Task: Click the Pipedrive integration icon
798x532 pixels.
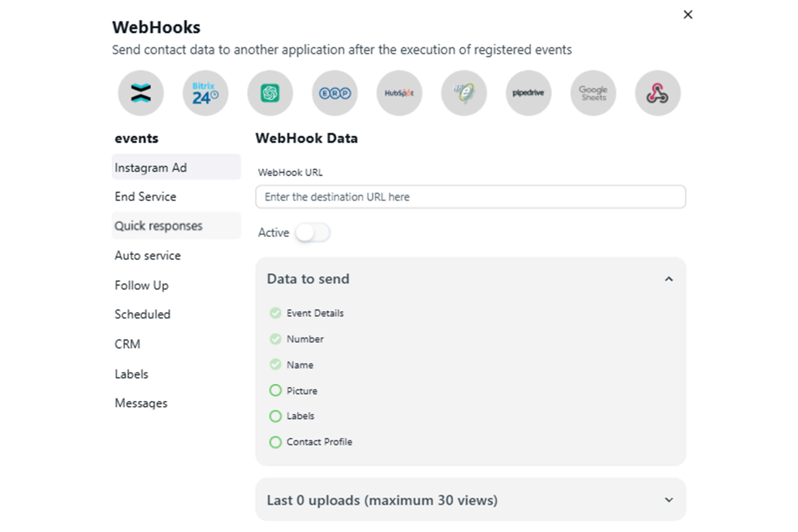Action: click(528, 93)
